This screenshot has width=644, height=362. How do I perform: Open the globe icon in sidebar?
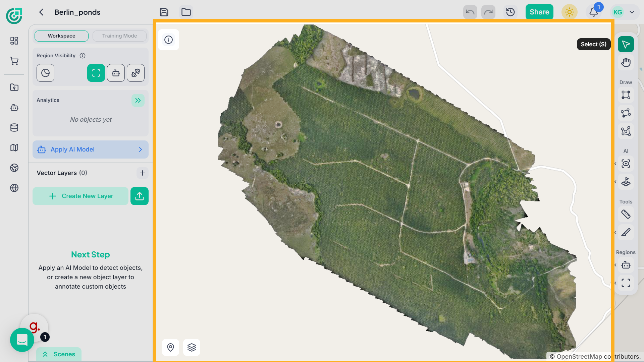(14, 188)
